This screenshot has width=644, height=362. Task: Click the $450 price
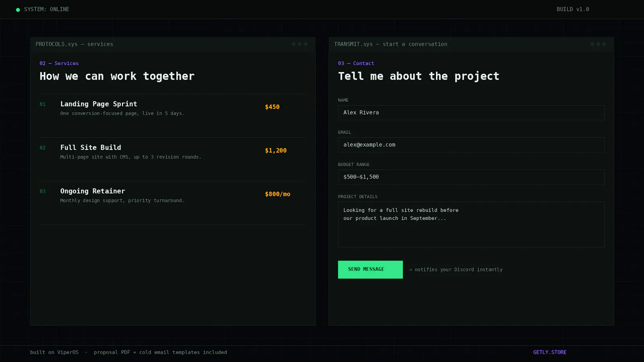272,107
